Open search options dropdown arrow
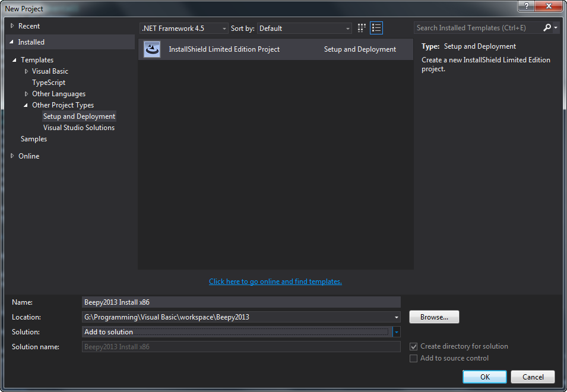Screen dimensions: 567x392 [556, 28]
